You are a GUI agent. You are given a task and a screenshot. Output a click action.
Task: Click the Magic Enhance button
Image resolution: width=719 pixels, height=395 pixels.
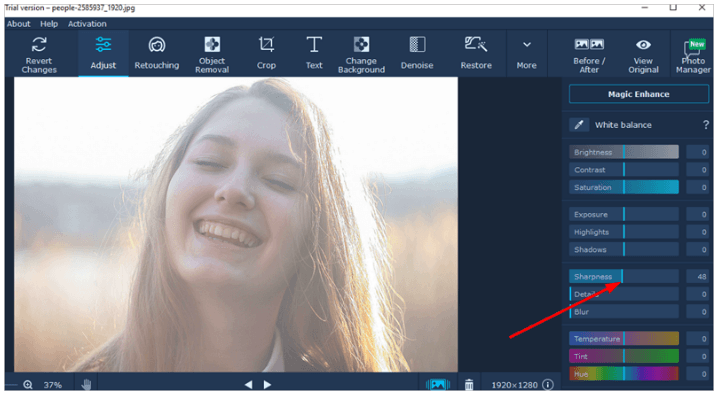tap(639, 94)
